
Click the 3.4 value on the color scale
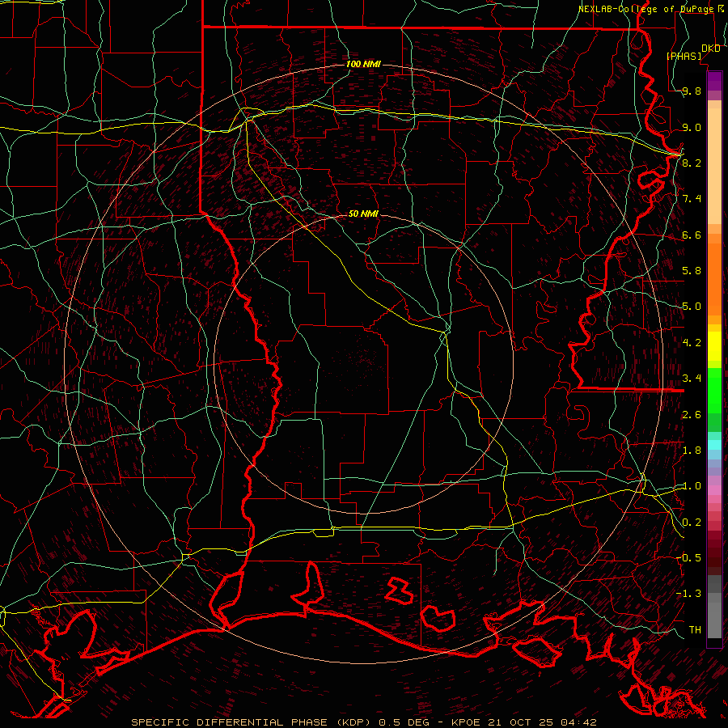pos(692,378)
